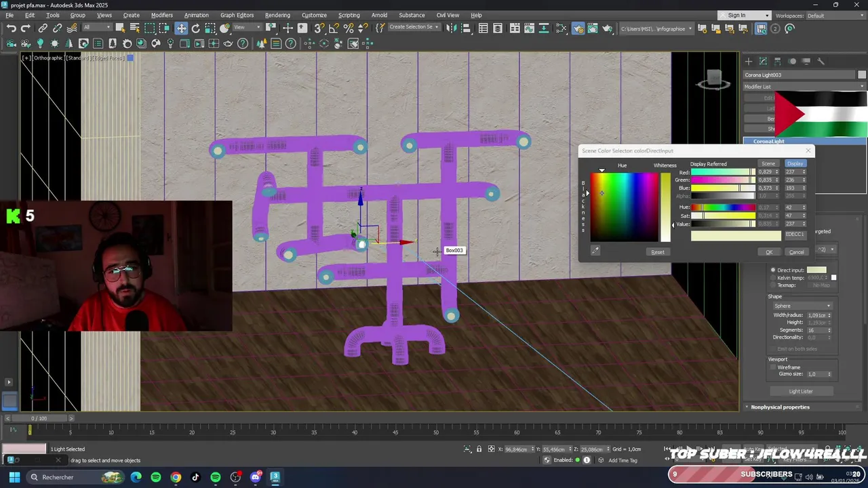This screenshot has width=868, height=488.
Task: Open the Sign In dropdown
Action: pyautogui.click(x=745, y=16)
